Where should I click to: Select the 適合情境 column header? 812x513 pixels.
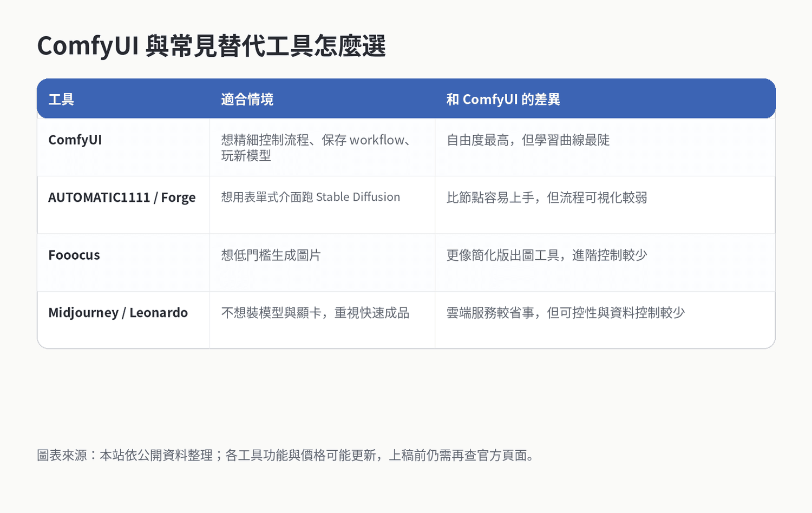(x=247, y=99)
